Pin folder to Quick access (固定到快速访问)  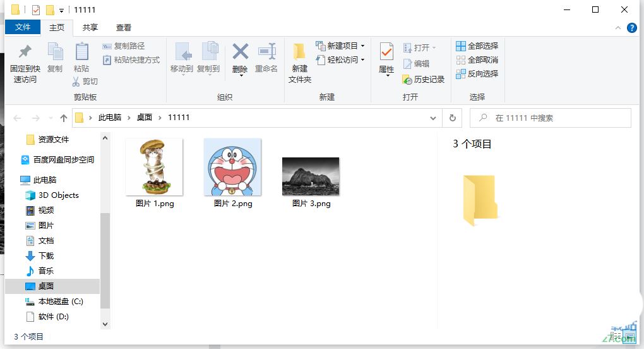pyautogui.click(x=25, y=64)
